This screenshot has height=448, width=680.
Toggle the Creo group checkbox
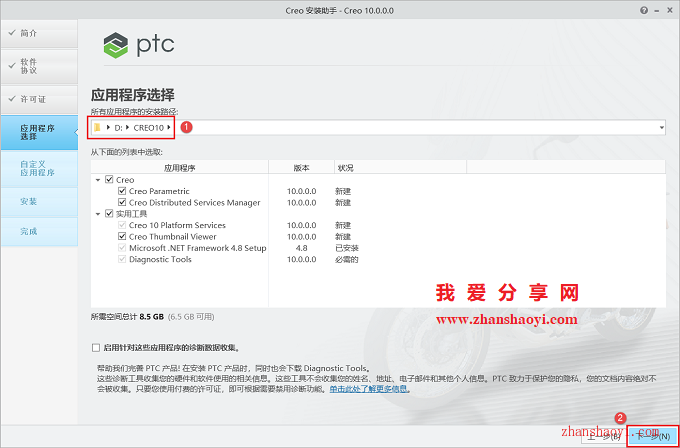click(109, 180)
